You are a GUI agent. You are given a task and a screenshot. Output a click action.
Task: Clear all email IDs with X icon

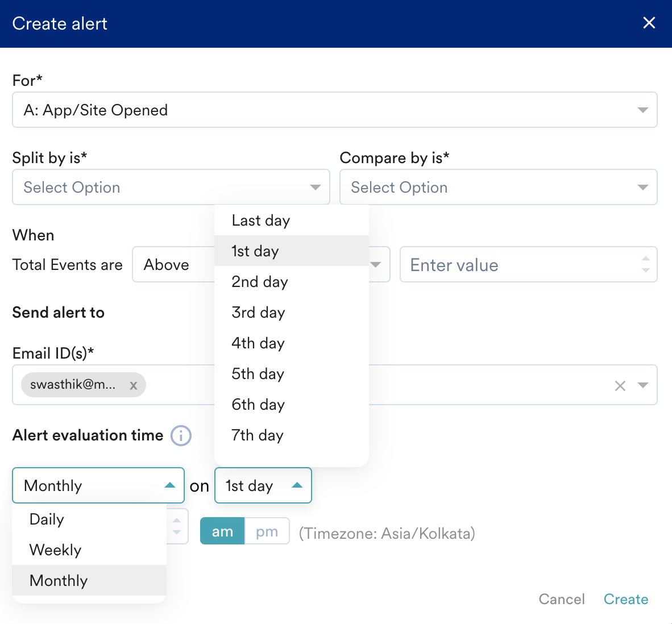coord(620,386)
